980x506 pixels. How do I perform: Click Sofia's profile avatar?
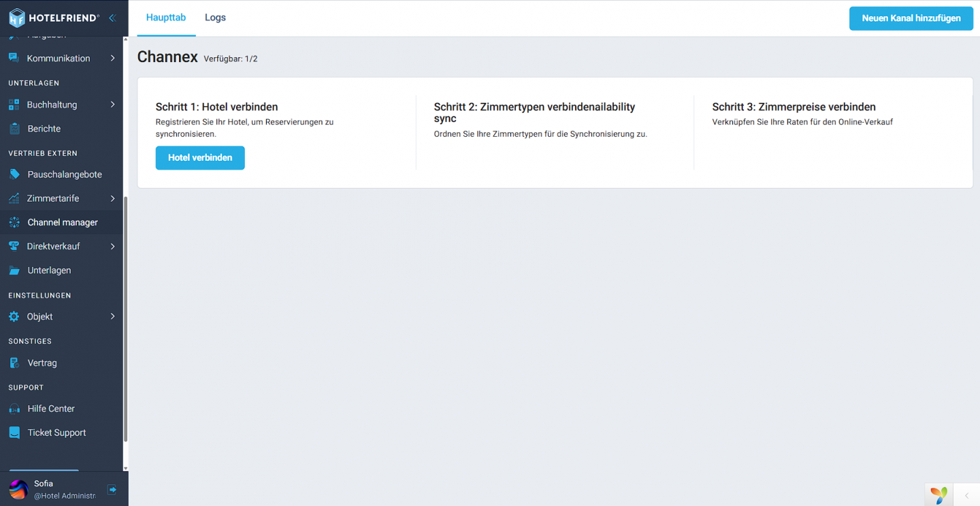pyautogui.click(x=18, y=489)
